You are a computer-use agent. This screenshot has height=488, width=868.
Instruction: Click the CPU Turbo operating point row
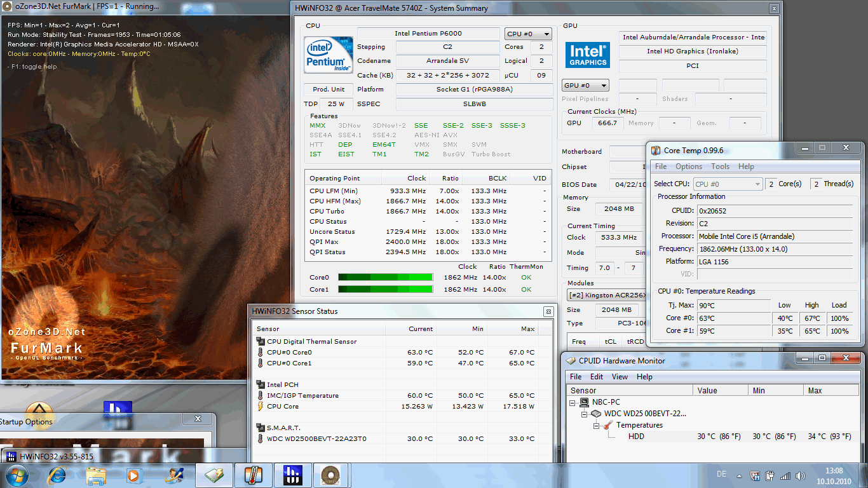[428, 211]
